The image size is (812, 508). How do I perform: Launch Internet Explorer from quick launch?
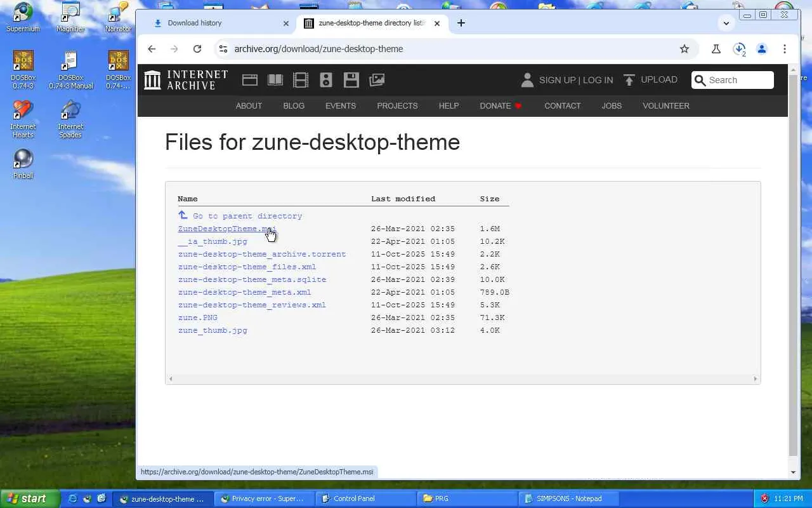point(72,498)
